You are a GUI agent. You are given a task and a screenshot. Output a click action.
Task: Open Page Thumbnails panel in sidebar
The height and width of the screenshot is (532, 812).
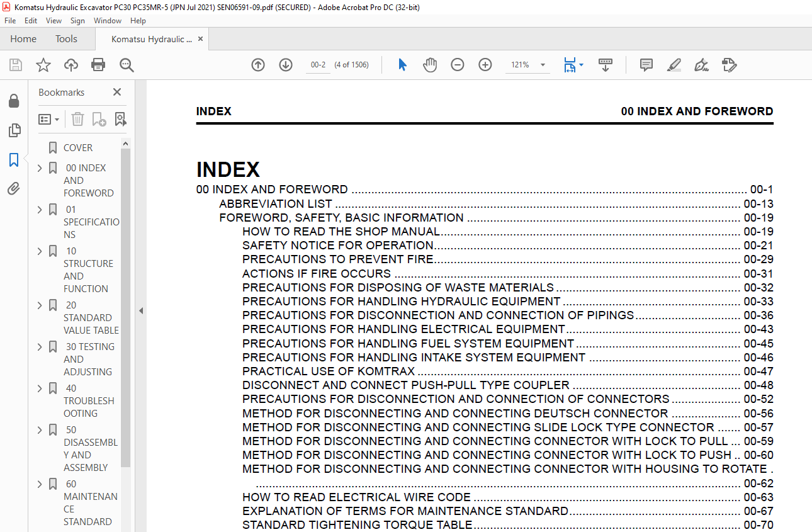[14, 130]
